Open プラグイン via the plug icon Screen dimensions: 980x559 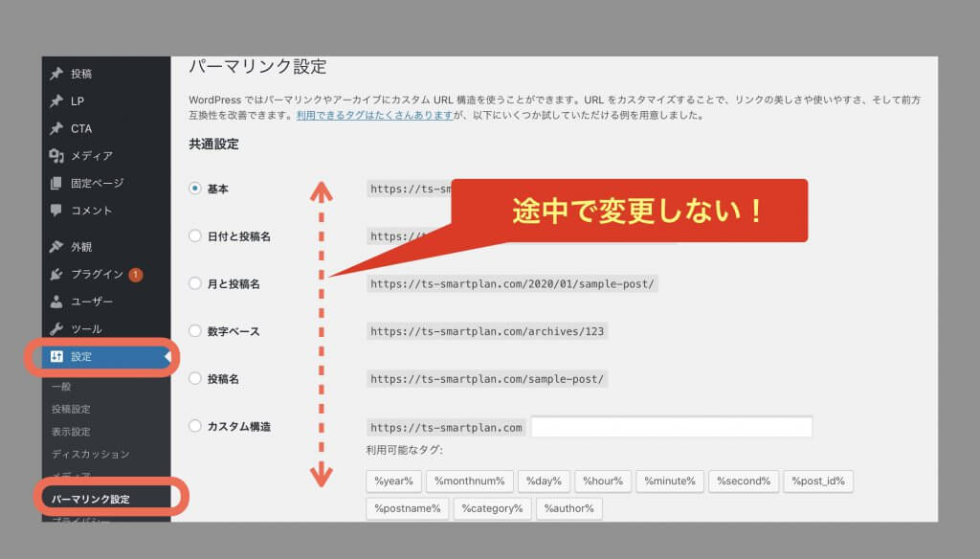tap(56, 275)
